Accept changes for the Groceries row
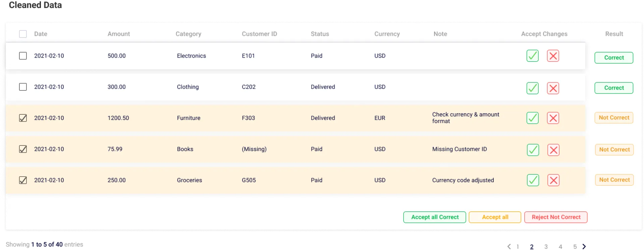 click(x=533, y=180)
